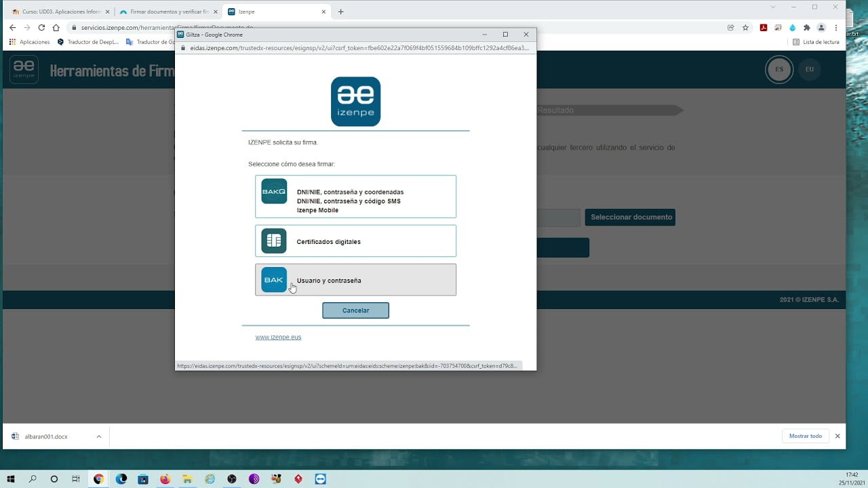Viewport: 868px width, 488px height.
Task: Switch language to EU
Action: point(810,69)
